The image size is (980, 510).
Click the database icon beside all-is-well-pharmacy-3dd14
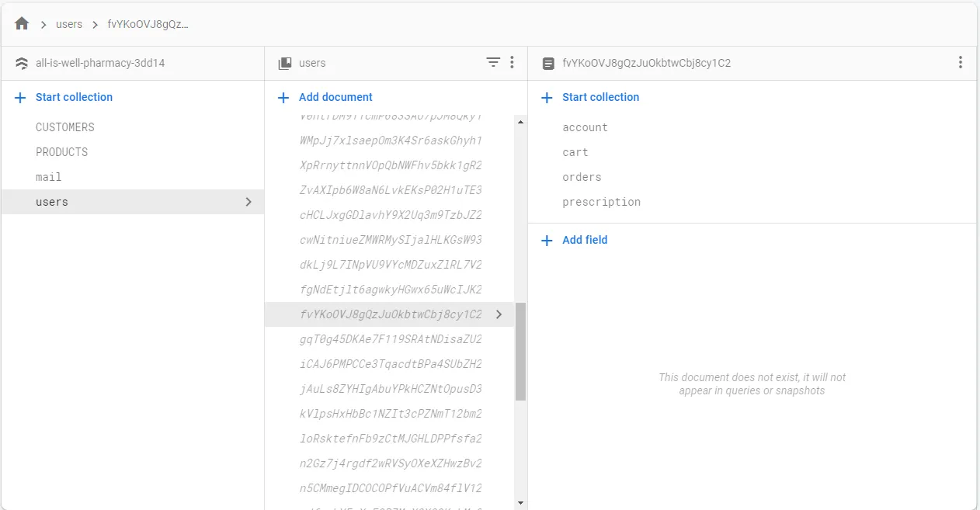(x=22, y=64)
